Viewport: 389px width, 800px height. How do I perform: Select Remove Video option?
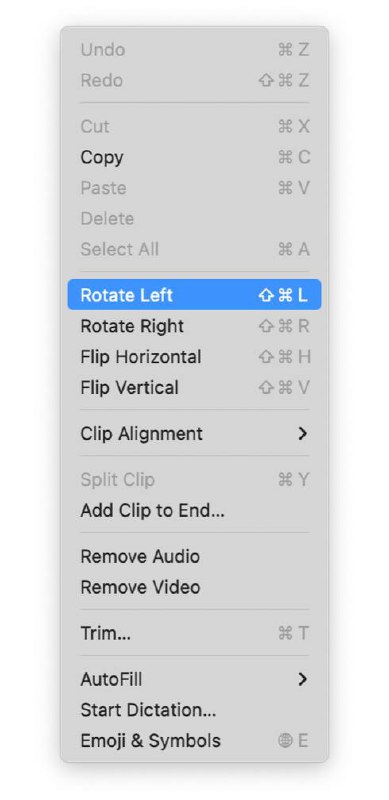click(194, 587)
